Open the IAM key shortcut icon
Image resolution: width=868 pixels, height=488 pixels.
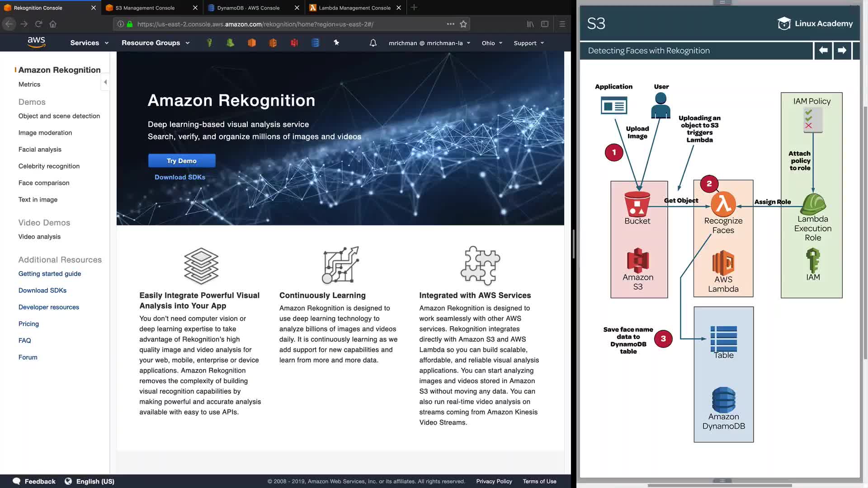click(x=209, y=43)
